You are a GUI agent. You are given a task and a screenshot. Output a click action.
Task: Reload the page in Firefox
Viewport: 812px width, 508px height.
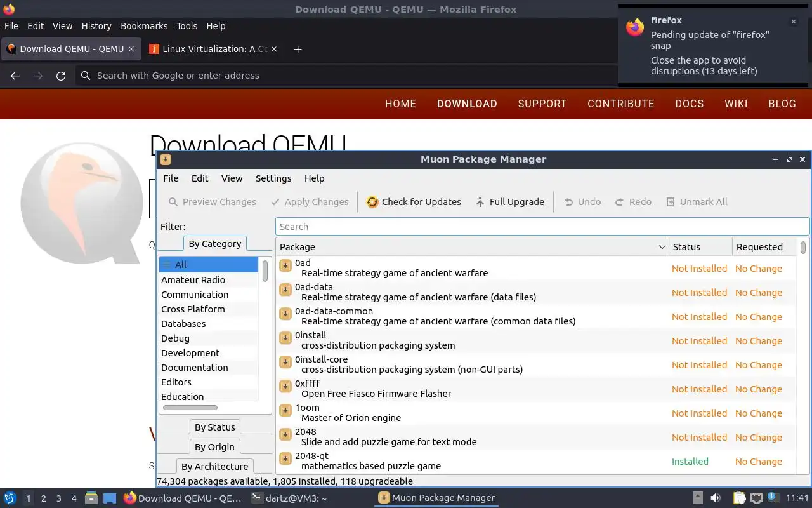[61, 76]
